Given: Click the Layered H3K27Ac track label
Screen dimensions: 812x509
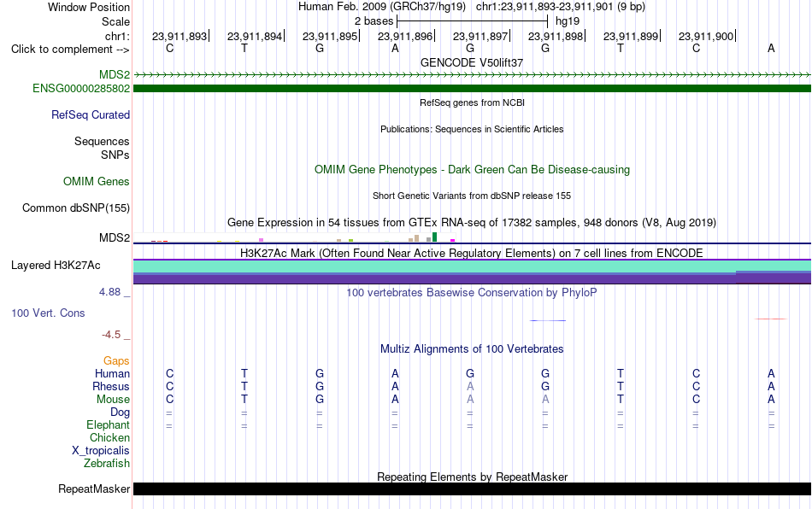Looking at the screenshot, I should (56, 266).
